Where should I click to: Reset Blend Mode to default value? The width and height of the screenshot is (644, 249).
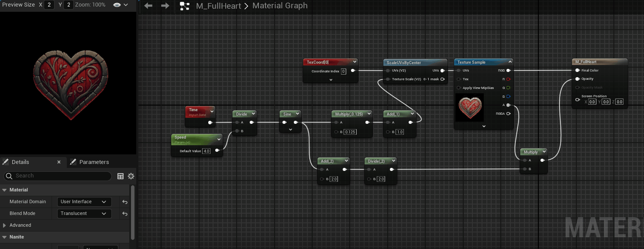pyautogui.click(x=125, y=214)
